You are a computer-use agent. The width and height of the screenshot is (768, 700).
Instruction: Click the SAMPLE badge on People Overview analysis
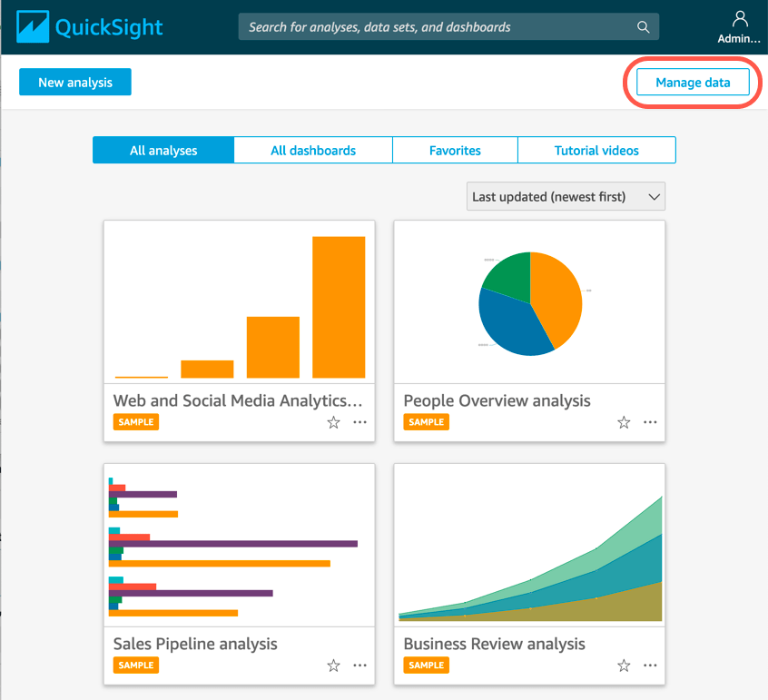(x=426, y=421)
